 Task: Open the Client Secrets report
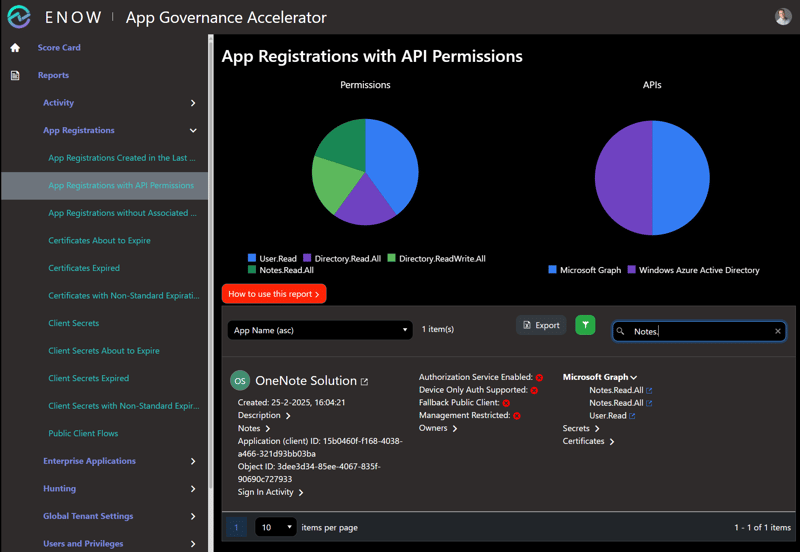[73, 323]
